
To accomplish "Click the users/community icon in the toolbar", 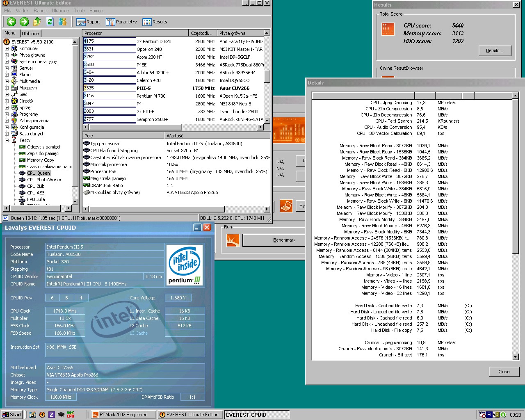I will click(x=63, y=22).
